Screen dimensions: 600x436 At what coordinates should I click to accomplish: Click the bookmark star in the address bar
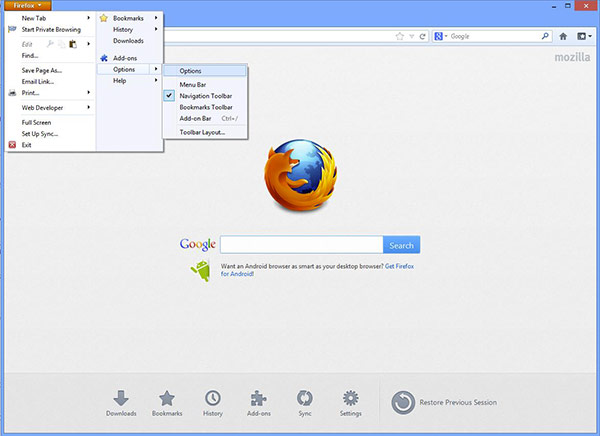point(400,36)
